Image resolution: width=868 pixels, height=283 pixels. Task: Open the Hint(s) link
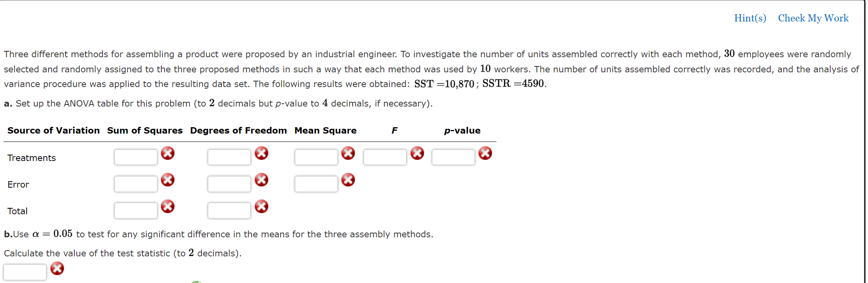(x=750, y=18)
